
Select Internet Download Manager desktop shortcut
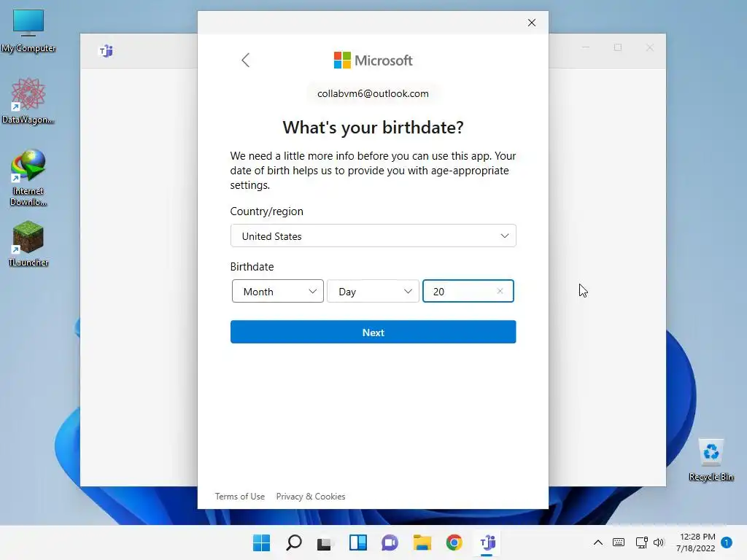[x=28, y=178]
